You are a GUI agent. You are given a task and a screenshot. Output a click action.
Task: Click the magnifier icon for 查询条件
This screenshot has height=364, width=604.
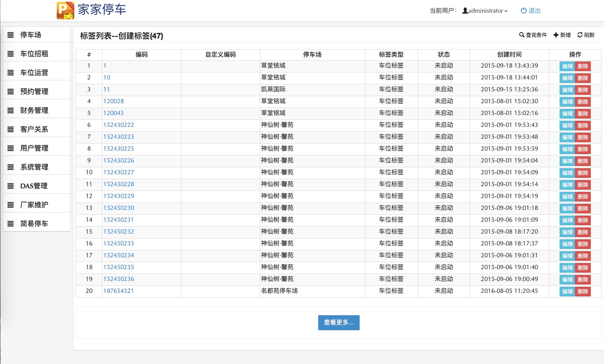click(522, 35)
